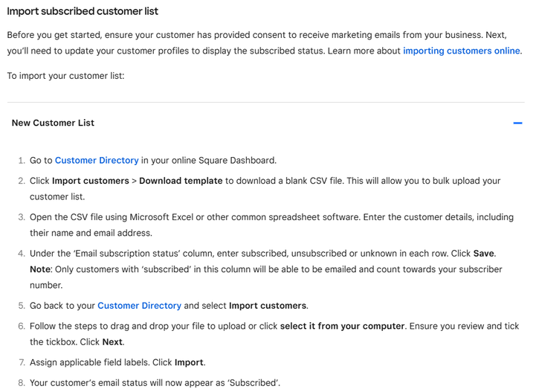Image resolution: width=536 pixels, height=392 pixels.
Task: Click 'Assign applicable field labels' text in step 7
Action: (88, 362)
